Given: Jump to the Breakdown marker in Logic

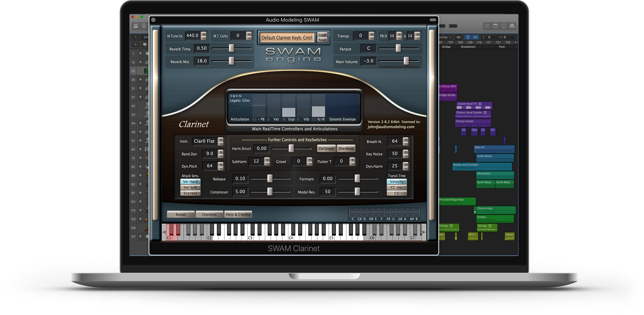Looking at the screenshot, I should point(468,47).
